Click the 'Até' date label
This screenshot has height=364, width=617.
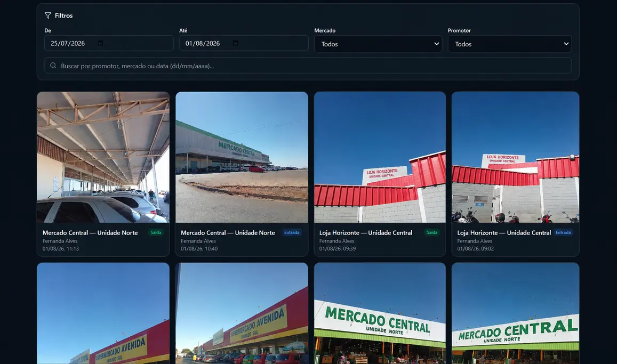(x=183, y=30)
